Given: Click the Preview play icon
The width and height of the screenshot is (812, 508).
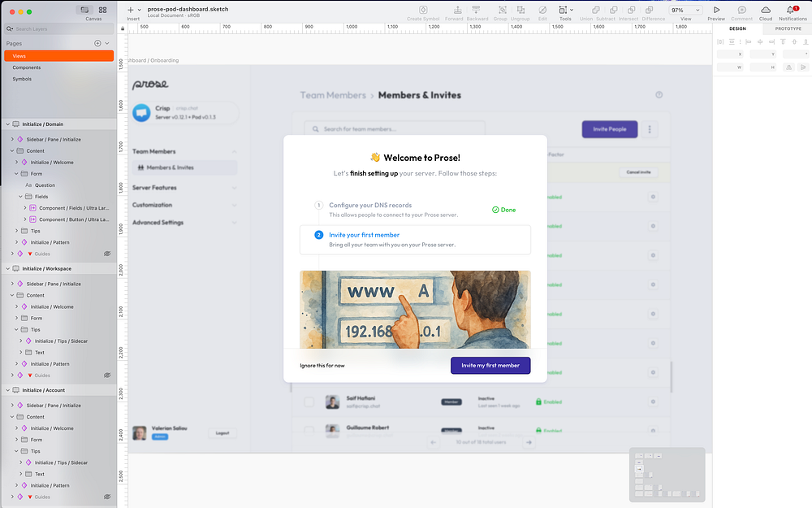Looking at the screenshot, I should [x=716, y=10].
